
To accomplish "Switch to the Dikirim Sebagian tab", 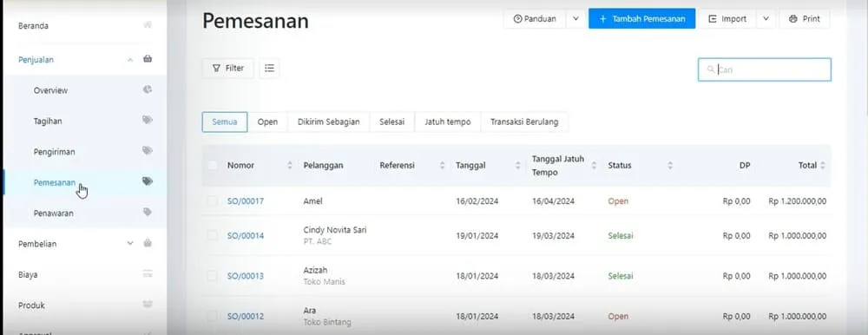I will [329, 122].
